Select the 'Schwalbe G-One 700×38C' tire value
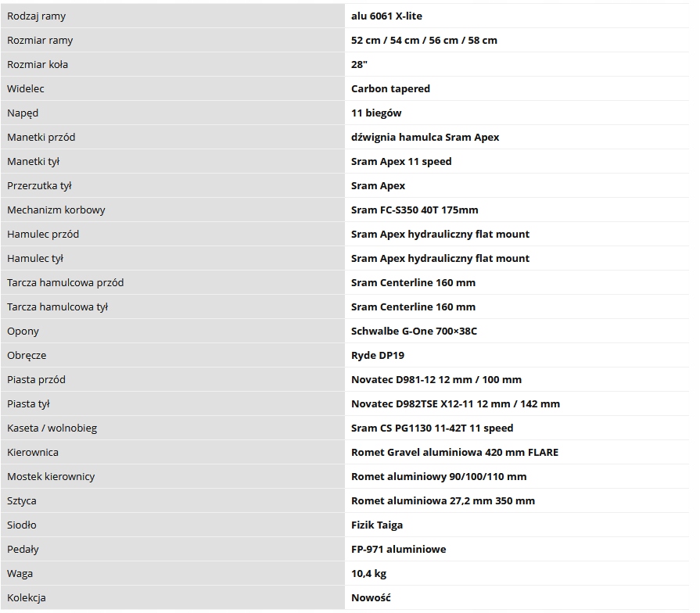The width and height of the screenshot is (700, 613). 414,331
